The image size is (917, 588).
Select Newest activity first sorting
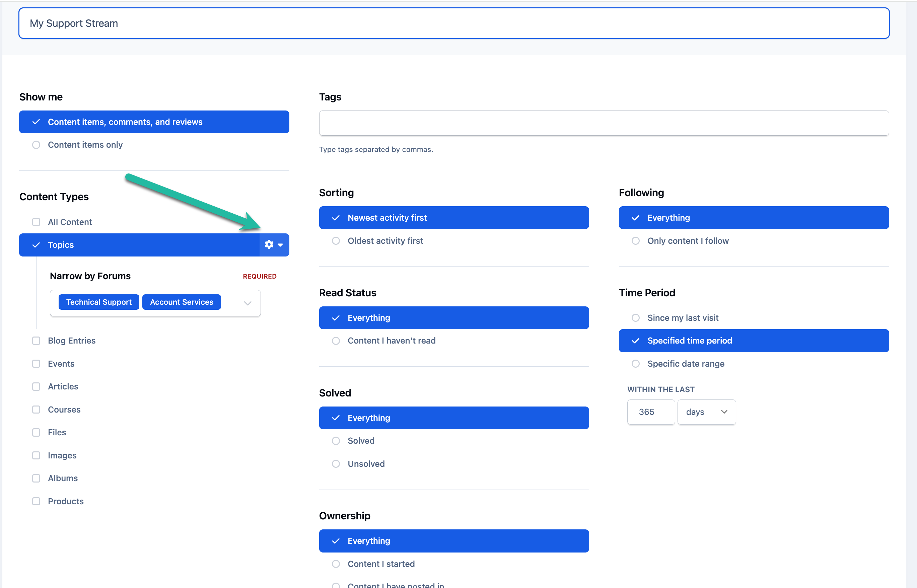pyautogui.click(x=454, y=218)
